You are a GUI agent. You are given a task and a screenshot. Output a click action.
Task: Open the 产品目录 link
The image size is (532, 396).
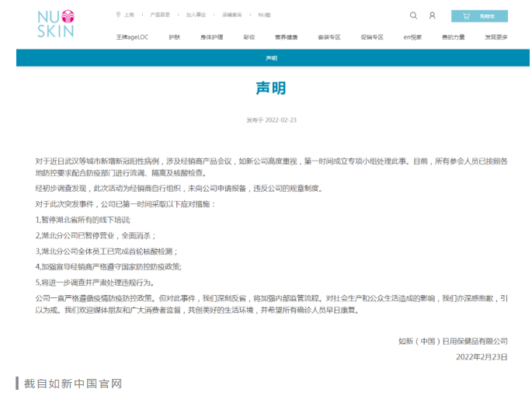coord(159,15)
